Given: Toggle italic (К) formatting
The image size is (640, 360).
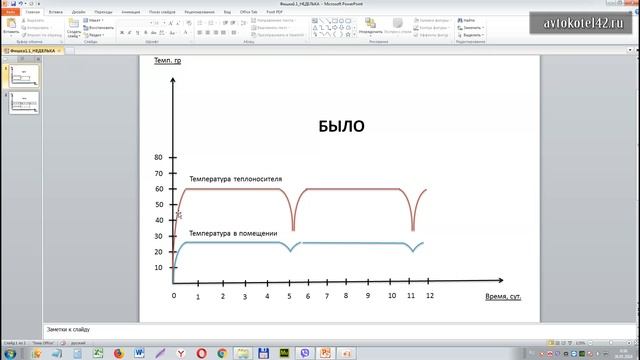Looking at the screenshot, I should pyautogui.click(x=129, y=32).
